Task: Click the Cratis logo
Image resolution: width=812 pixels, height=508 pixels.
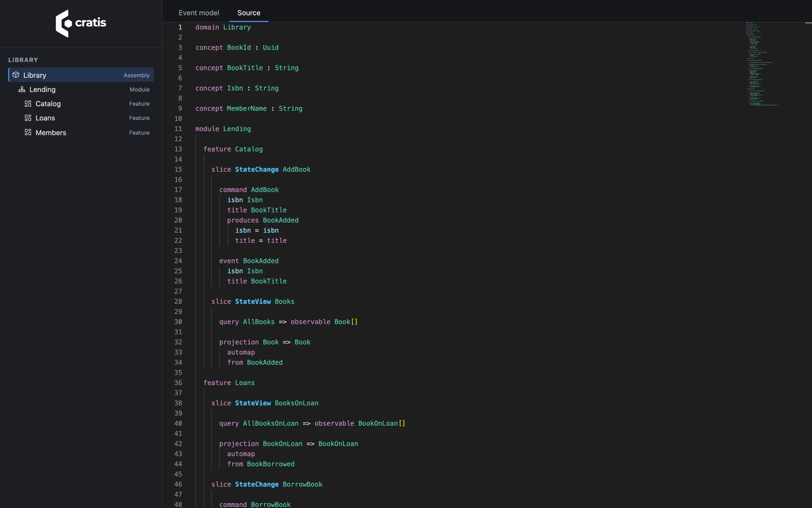Action: coord(81,23)
